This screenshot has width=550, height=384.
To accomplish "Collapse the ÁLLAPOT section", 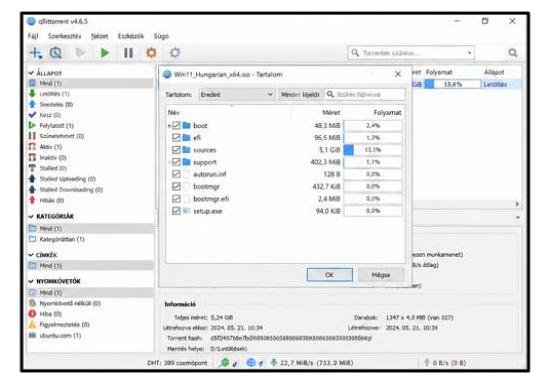I will [31, 73].
